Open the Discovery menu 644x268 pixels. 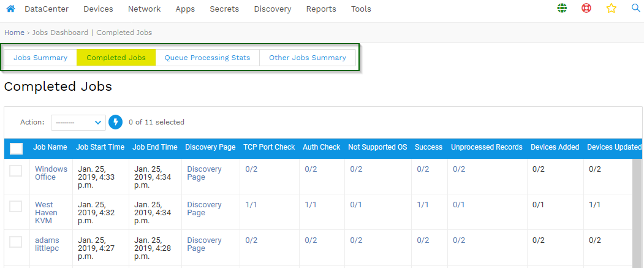coord(273,9)
